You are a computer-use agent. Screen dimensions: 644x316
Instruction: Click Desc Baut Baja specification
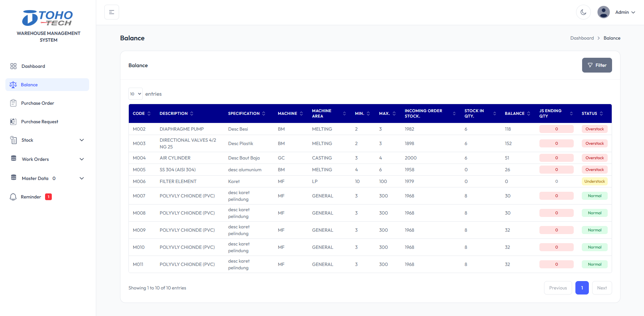[x=244, y=158]
